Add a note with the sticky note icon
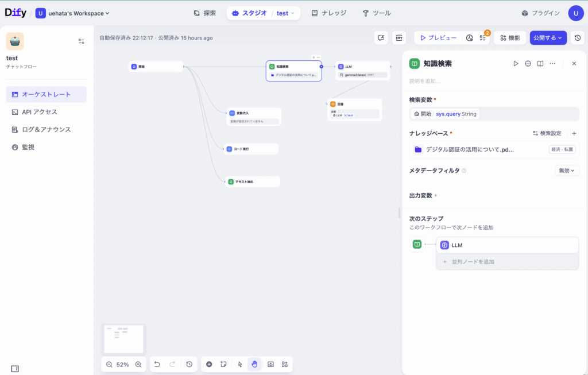Viewport: 588px width, 375px height. [x=223, y=364]
